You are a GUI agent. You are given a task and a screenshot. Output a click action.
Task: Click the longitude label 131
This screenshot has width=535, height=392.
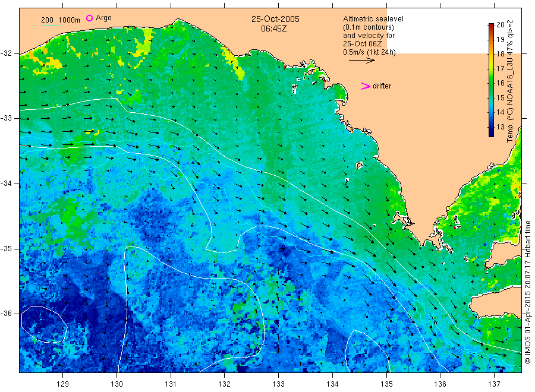[171, 384]
